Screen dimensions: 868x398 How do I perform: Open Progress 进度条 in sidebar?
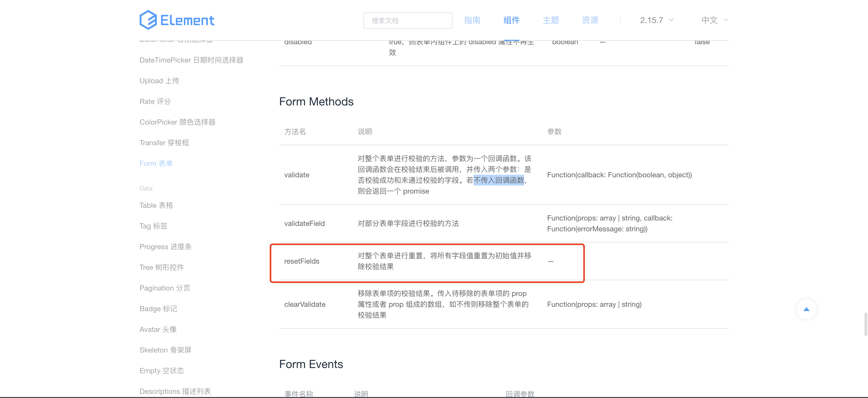(x=165, y=247)
